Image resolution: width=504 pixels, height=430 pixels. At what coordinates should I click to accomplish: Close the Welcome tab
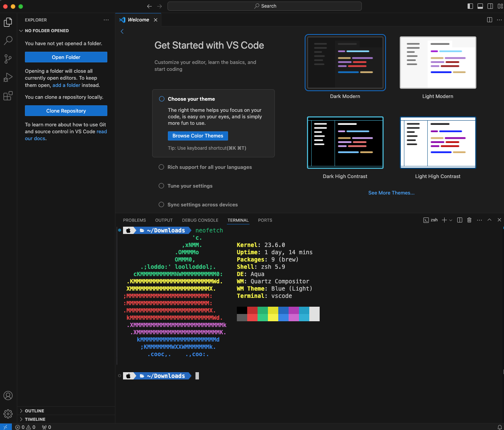(x=156, y=20)
